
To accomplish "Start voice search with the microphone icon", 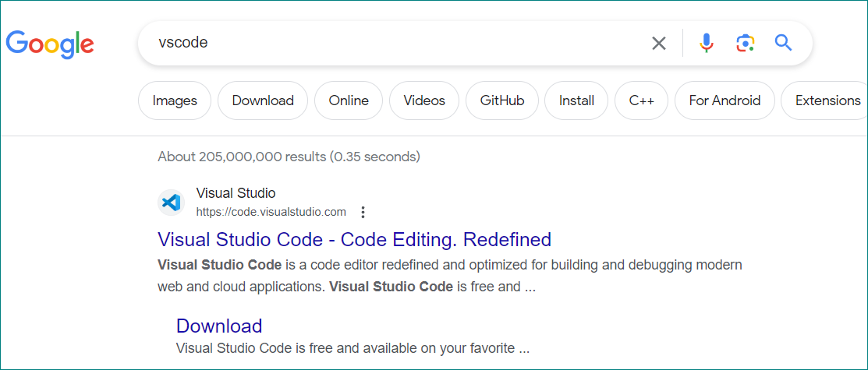I will (x=706, y=43).
